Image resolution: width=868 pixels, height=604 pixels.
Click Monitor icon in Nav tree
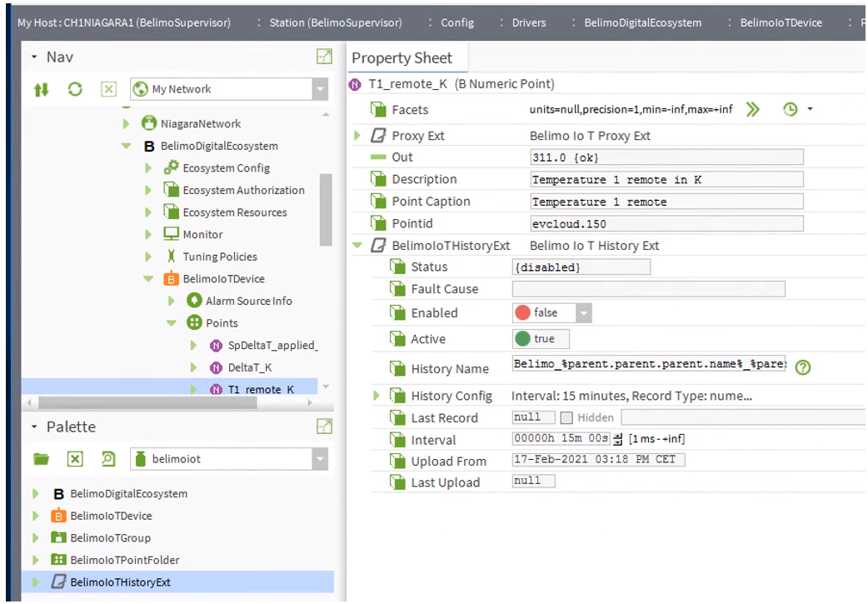click(x=171, y=233)
